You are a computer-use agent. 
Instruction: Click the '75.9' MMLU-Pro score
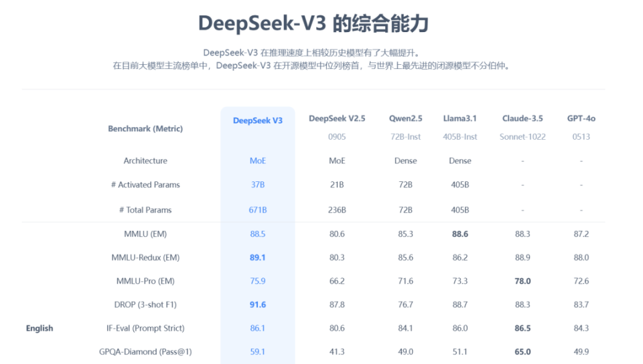tap(257, 281)
